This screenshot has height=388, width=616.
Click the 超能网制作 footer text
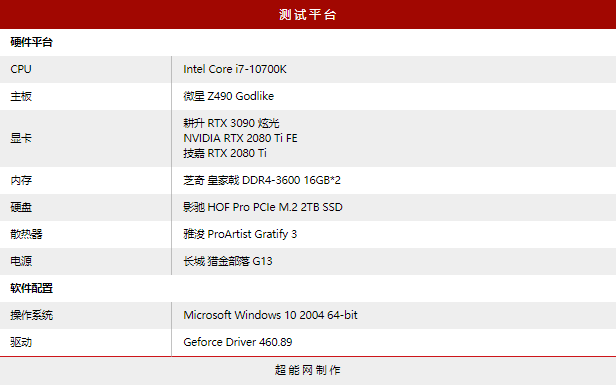pyautogui.click(x=308, y=370)
